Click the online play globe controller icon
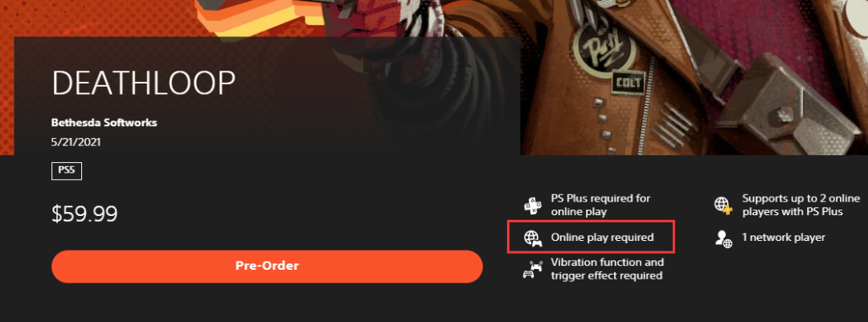 533,238
